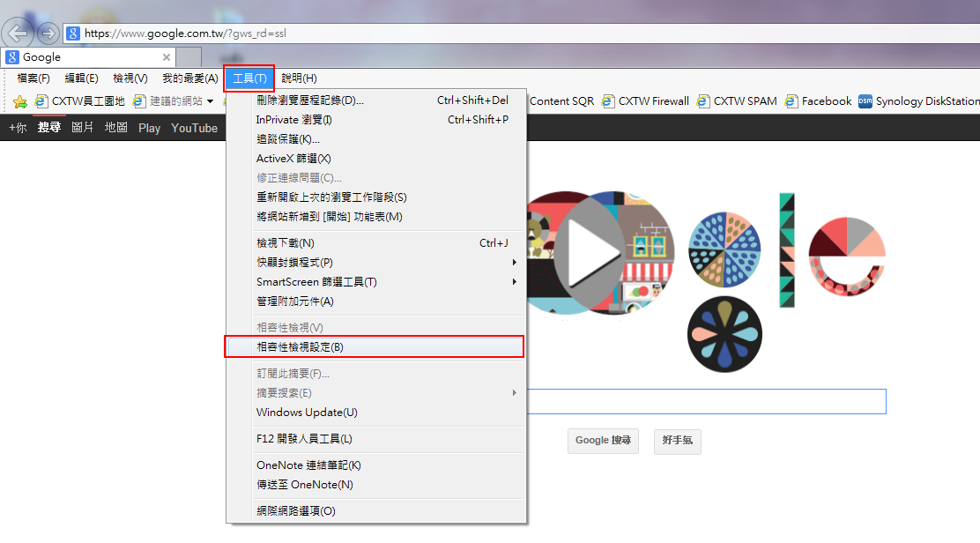This screenshot has height=543, width=980.
Task: Open the CXTW SPAM favorite
Action: (x=737, y=101)
